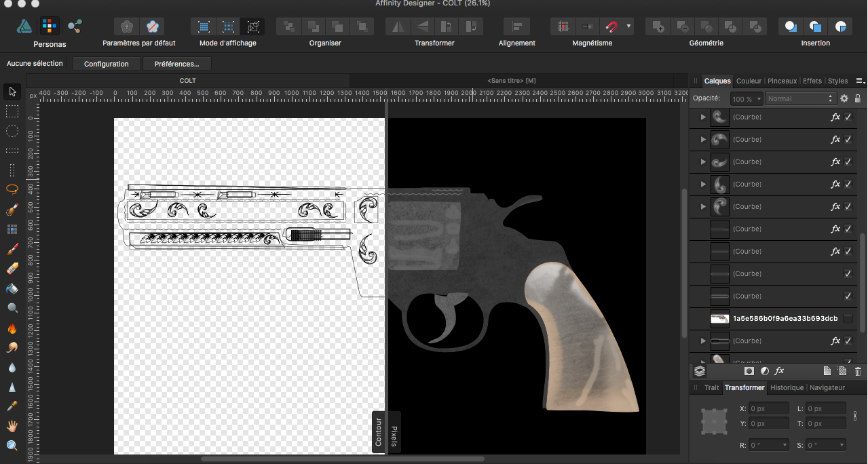
Task: Click the Insert inside selection icon
Action: click(840, 26)
